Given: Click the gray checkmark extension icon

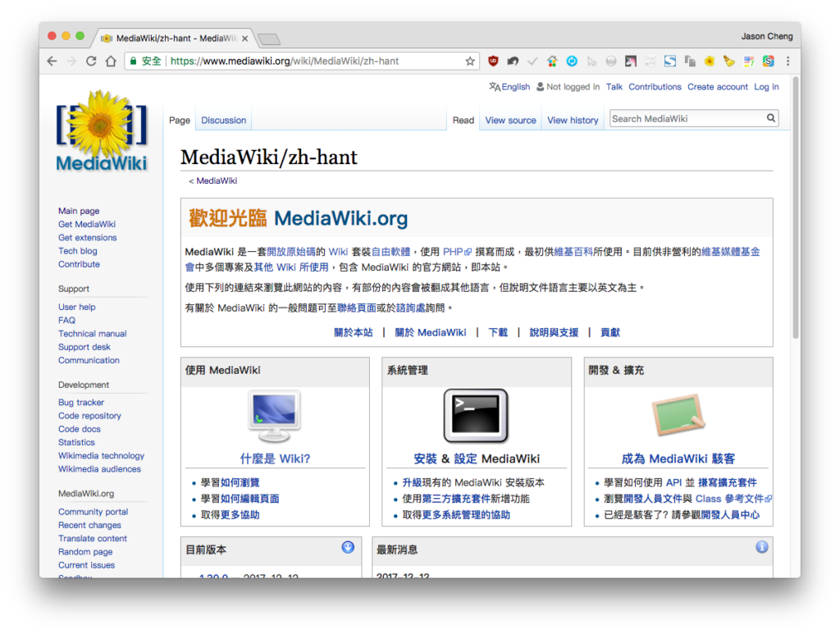Looking at the screenshot, I should click(x=532, y=61).
